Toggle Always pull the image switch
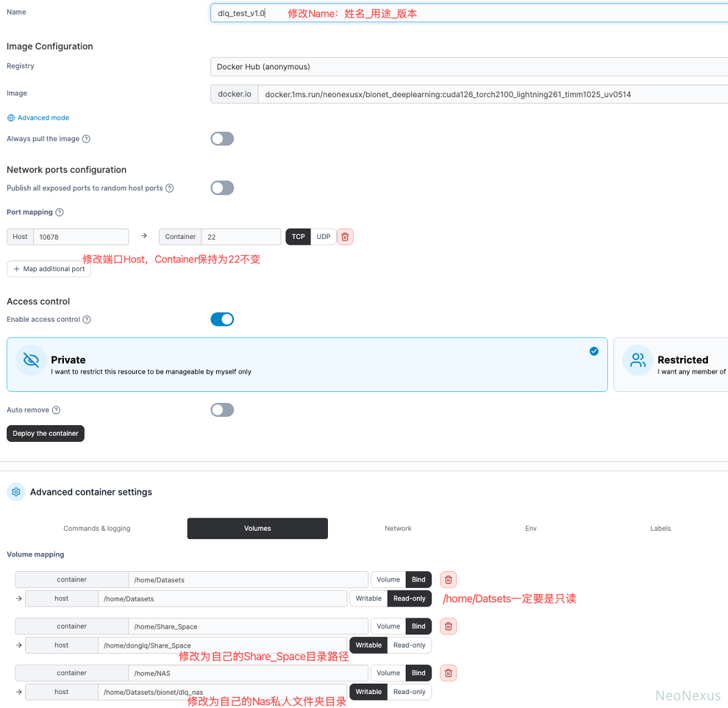The height and width of the screenshot is (708, 728). pyautogui.click(x=222, y=139)
